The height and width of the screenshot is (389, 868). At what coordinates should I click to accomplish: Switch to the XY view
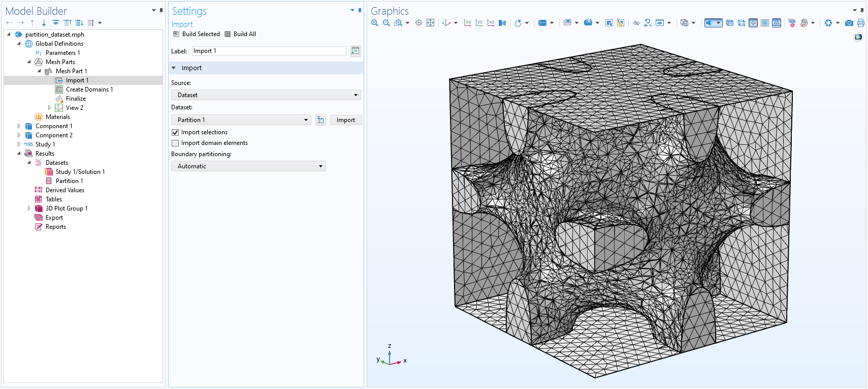pos(467,23)
